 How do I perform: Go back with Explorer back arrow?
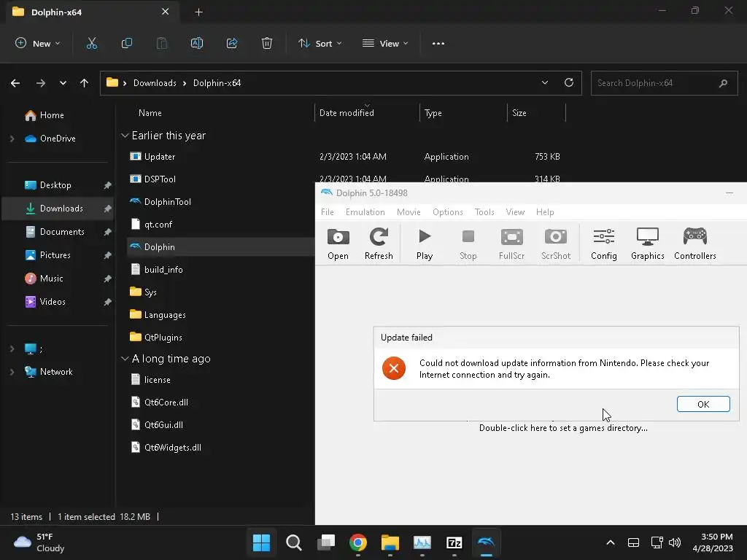pyautogui.click(x=15, y=83)
